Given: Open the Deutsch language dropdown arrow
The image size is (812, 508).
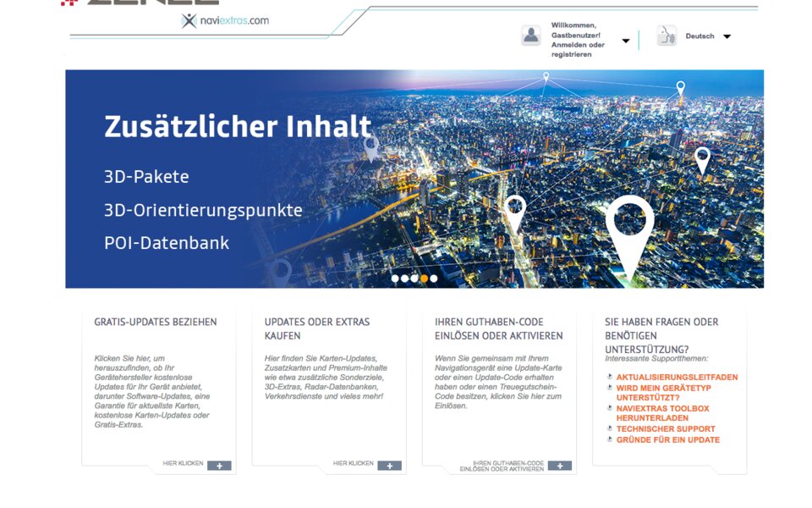Looking at the screenshot, I should [727, 36].
